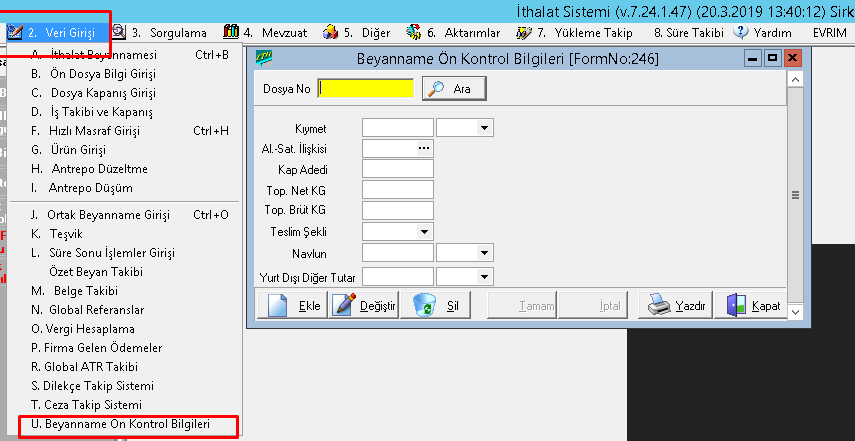The width and height of the screenshot is (855, 441).
Task: Select L. Süre Sonu İşlemler Girişi
Action: [x=125, y=253]
